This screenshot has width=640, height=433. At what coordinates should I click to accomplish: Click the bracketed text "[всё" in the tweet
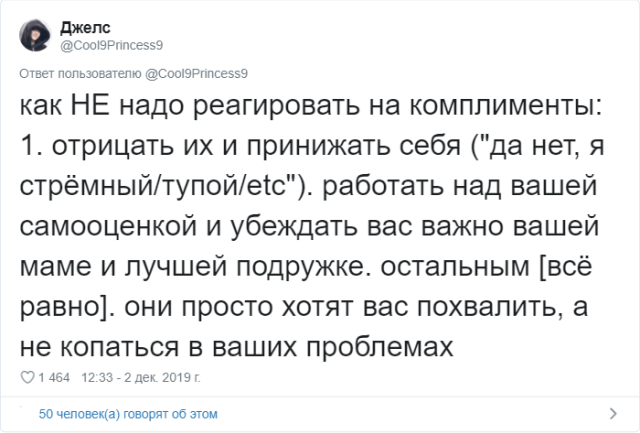tap(565, 266)
